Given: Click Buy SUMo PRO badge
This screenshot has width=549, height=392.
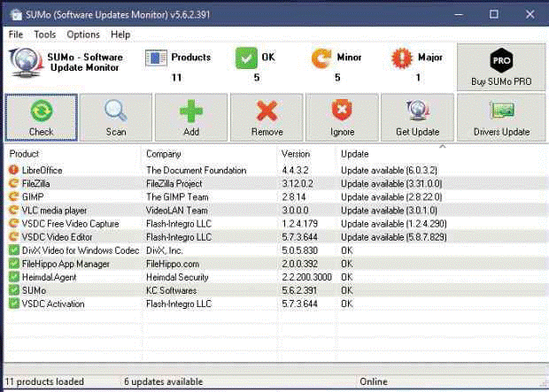Looking at the screenshot, I should click(501, 67).
